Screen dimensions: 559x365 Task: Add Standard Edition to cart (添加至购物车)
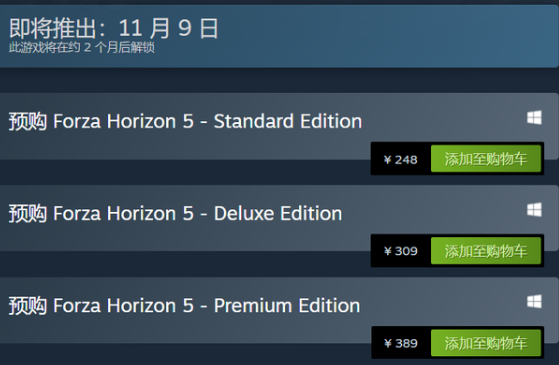tap(486, 159)
